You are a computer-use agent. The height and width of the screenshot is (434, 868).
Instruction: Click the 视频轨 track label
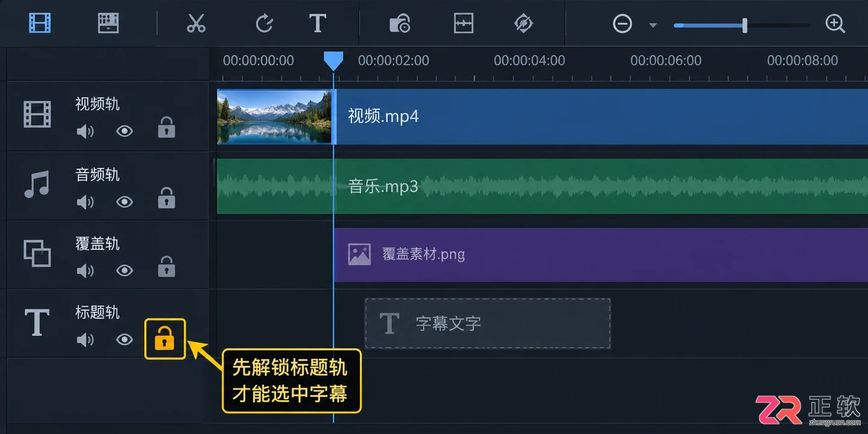[98, 104]
